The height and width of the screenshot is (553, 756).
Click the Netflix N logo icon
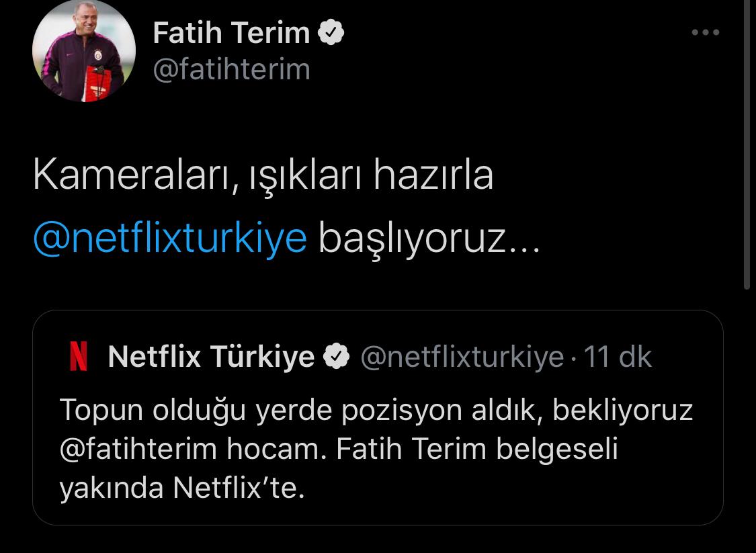point(79,357)
